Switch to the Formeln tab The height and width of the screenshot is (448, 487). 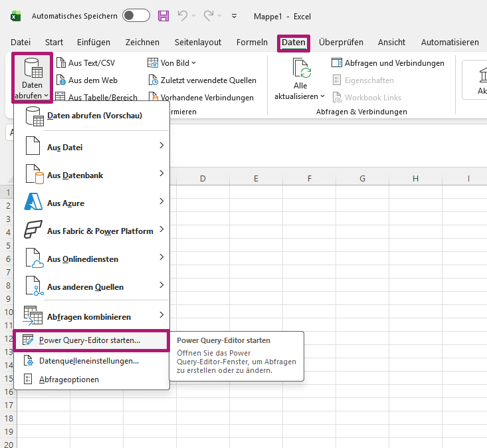[x=252, y=42]
